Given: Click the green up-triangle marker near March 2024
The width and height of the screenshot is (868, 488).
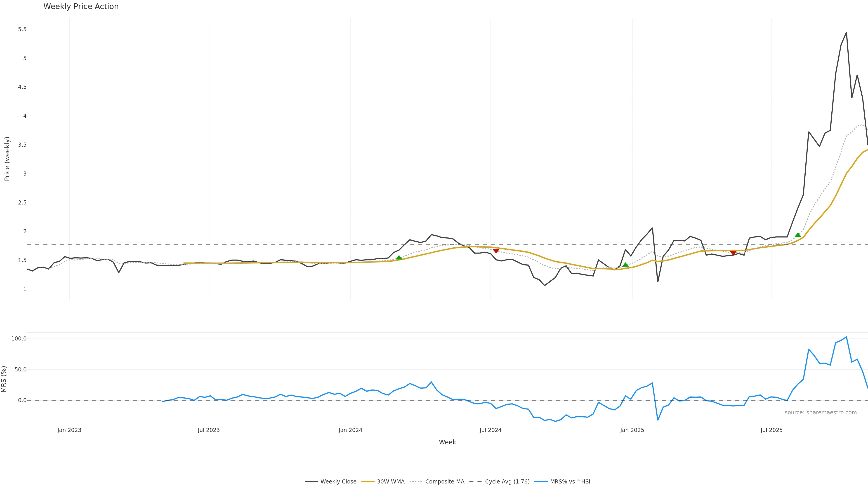Looking at the screenshot, I should click(x=399, y=258).
